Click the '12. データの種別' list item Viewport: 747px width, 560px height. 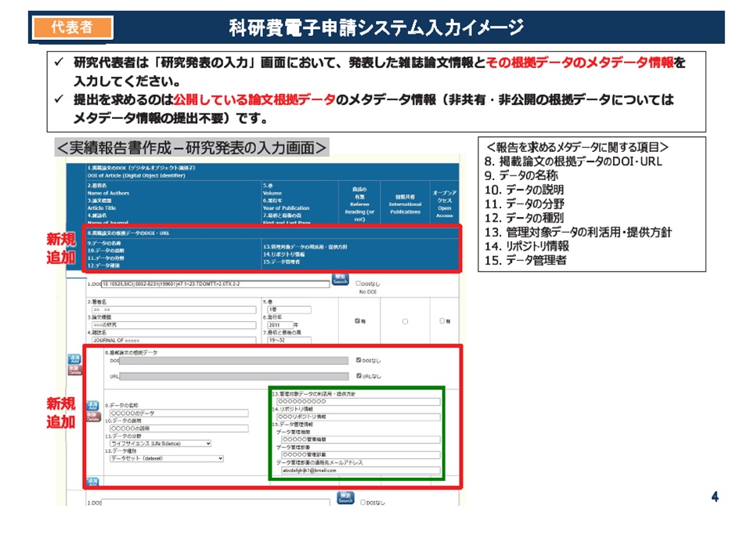[524, 218]
